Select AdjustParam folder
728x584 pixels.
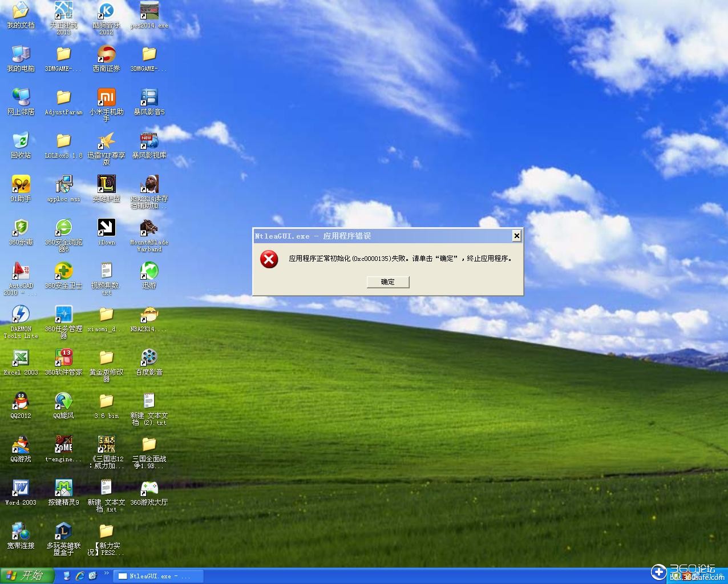click(63, 102)
